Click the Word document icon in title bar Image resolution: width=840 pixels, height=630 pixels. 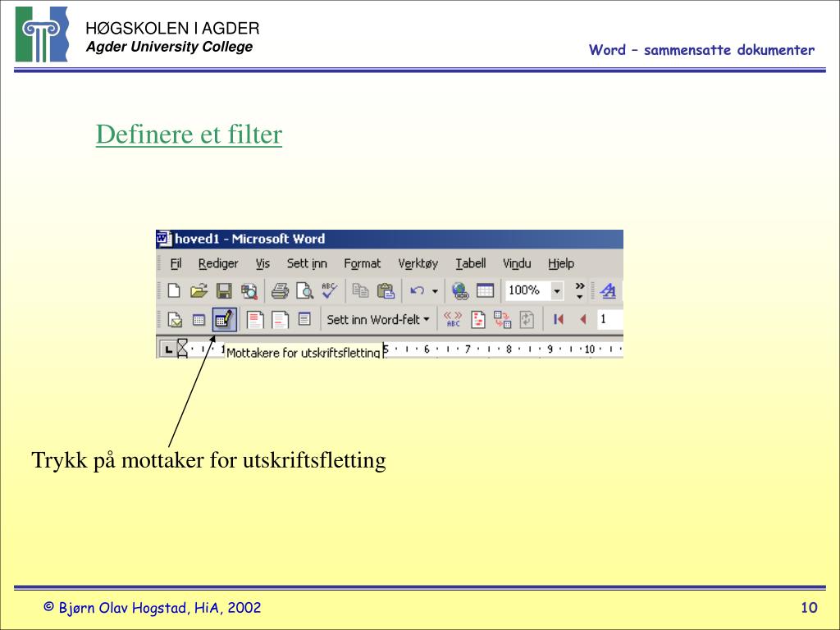[x=164, y=239]
